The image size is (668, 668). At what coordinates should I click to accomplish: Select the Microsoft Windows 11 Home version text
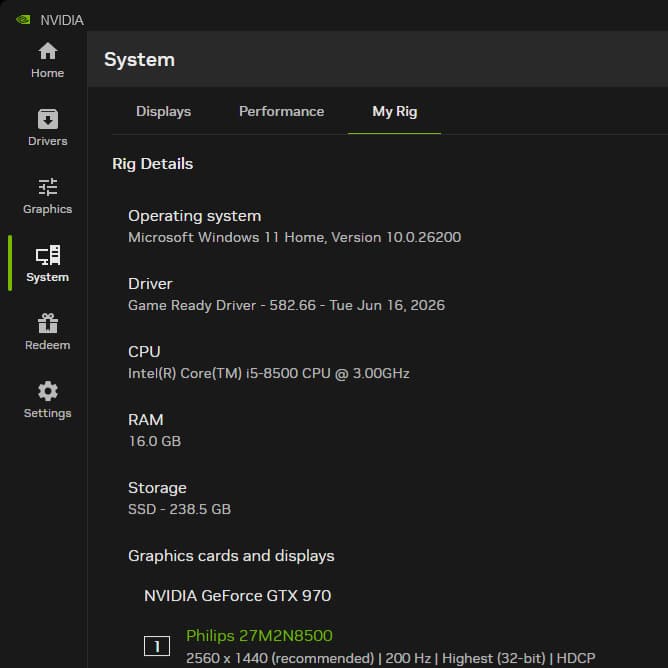click(x=294, y=237)
